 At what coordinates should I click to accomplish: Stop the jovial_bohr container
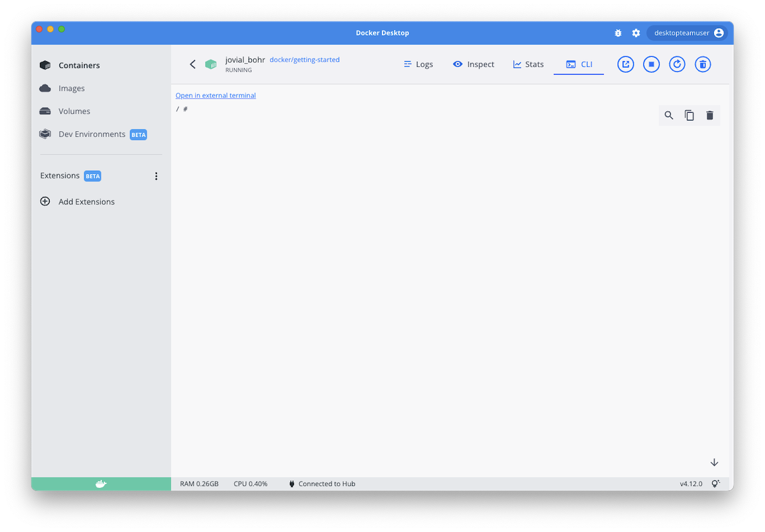point(651,64)
